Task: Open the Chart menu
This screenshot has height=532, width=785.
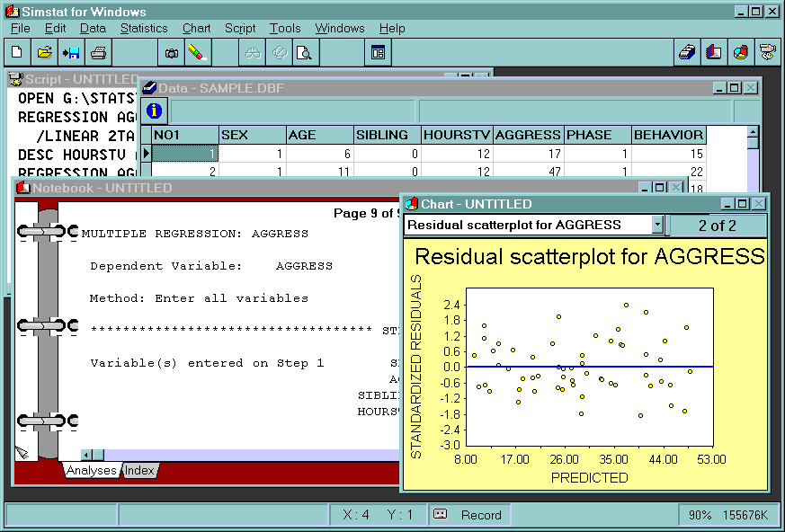Action: tap(196, 29)
